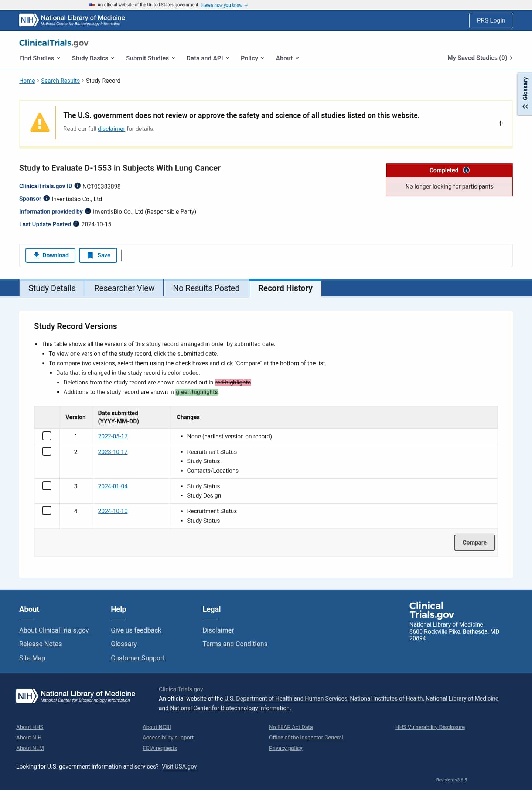Click the Compare button
The height and width of the screenshot is (790, 532).
(474, 543)
